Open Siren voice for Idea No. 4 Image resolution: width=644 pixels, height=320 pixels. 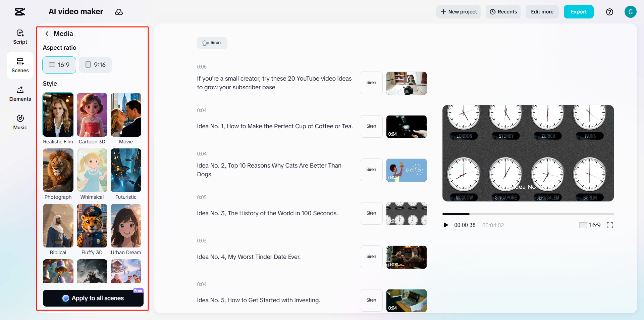371,257
